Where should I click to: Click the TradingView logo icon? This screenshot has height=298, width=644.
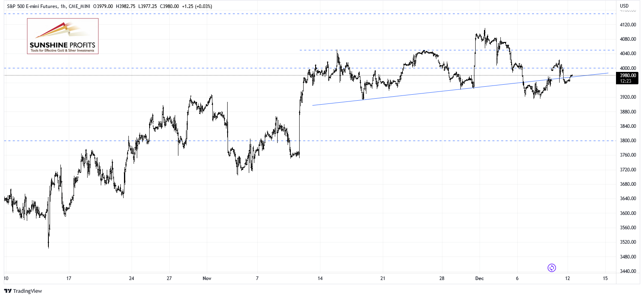[8, 291]
